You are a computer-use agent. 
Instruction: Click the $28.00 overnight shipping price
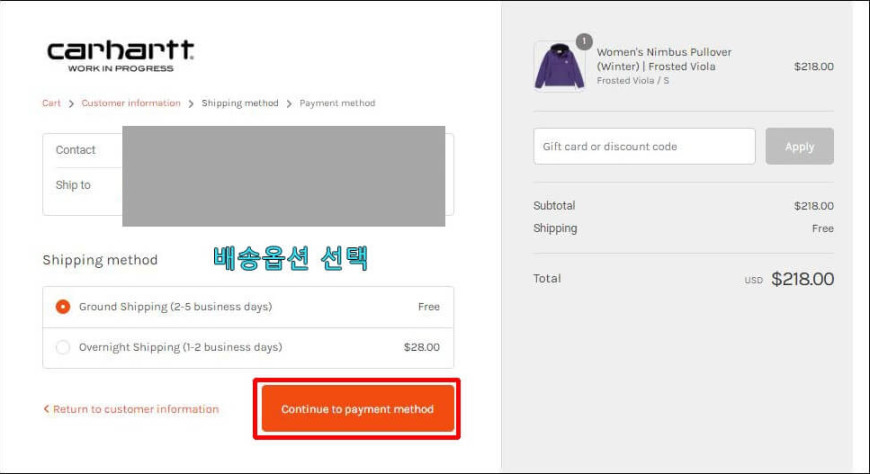(x=422, y=347)
